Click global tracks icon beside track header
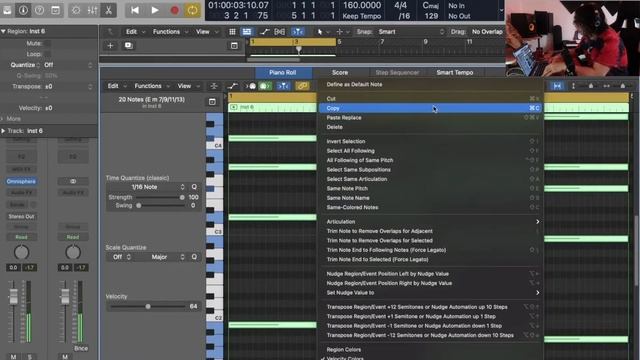 click(234, 45)
